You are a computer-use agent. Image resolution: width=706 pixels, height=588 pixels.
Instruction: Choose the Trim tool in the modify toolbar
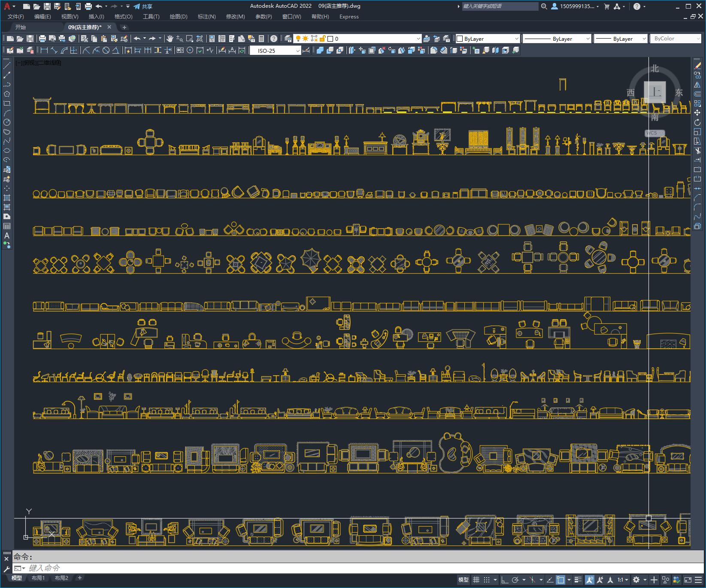tap(697, 151)
